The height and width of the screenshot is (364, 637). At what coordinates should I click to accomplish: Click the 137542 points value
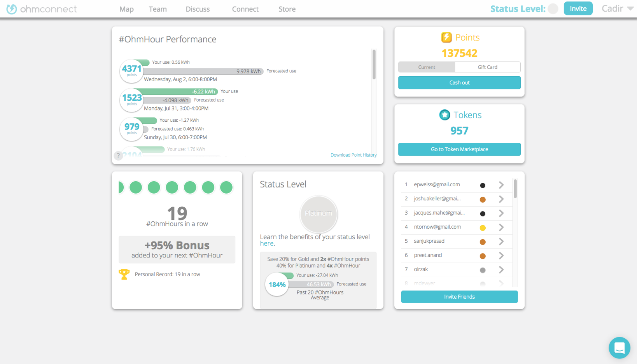click(x=459, y=53)
